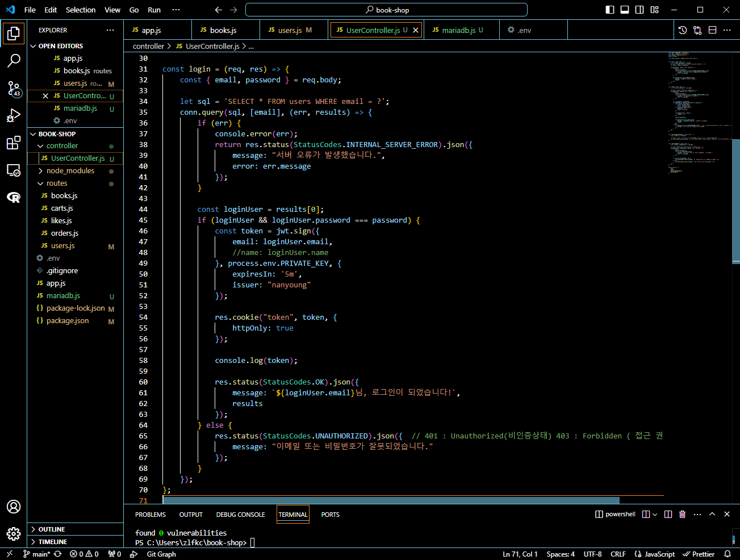Maximize panel size with the up chevron
Image resolution: width=740 pixels, height=560 pixels.
pos(712,514)
